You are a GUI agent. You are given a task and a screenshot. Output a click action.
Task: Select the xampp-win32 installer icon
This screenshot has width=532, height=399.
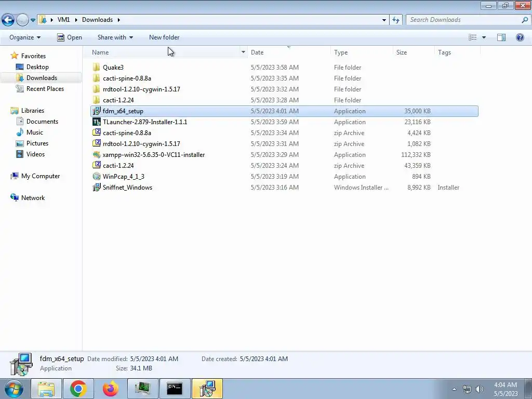(97, 155)
